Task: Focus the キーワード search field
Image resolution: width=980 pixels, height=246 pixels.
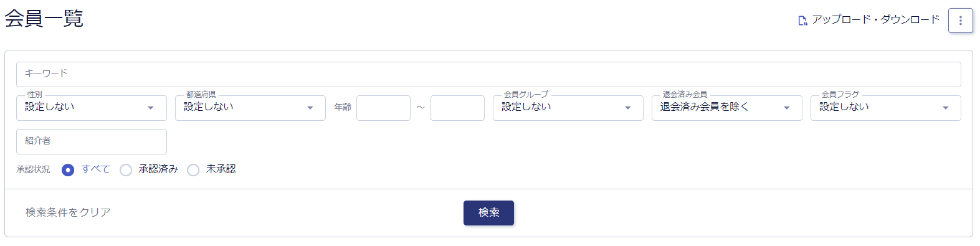Action: point(488,74)
